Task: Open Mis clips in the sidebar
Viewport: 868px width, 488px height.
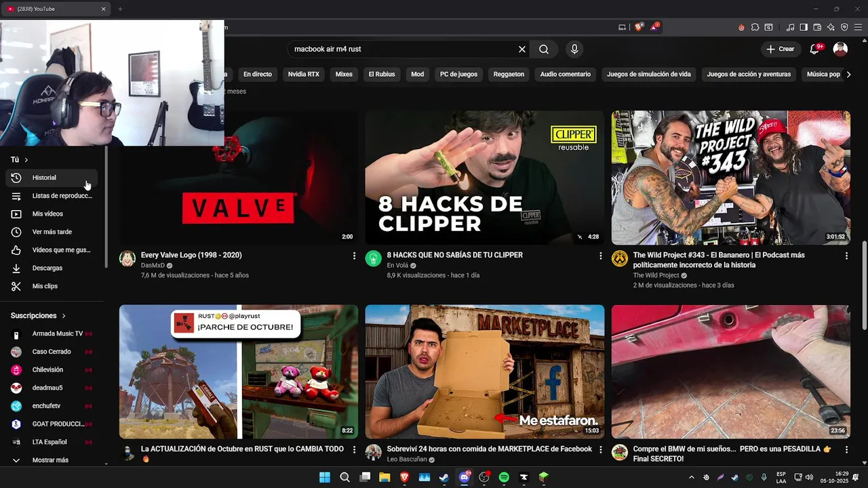Action: pyautogui.click(x=52, y=286)
